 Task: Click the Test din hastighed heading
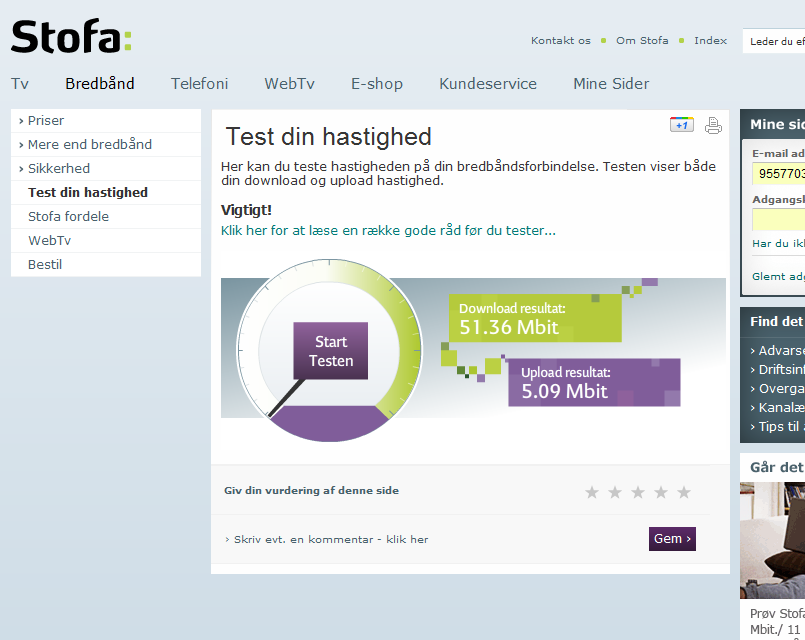click(329, 137)
